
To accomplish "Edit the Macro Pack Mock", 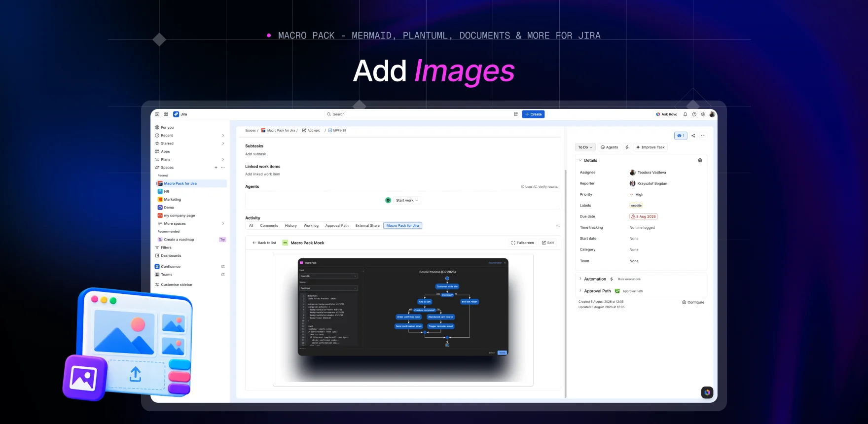I will 548,243.
